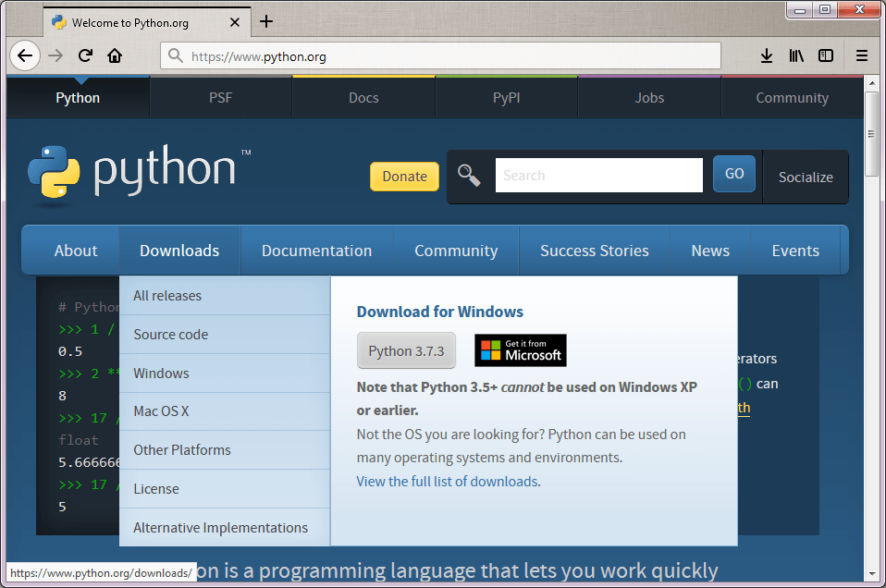This screenshot has width=886, height=588.
Task: Click the yellow Donate button
Action: coord(404,177)
